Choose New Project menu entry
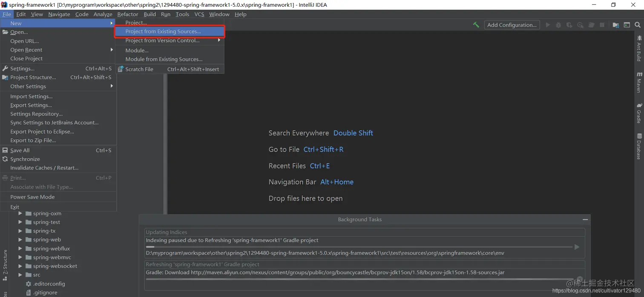The height and width of the screenshot is (297, 644). (x=170, y=23)
